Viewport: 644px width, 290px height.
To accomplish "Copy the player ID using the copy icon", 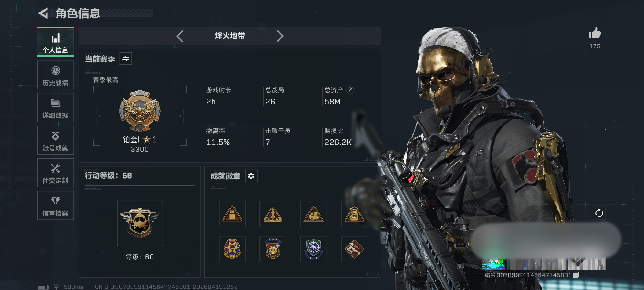I will pos(576,275).
